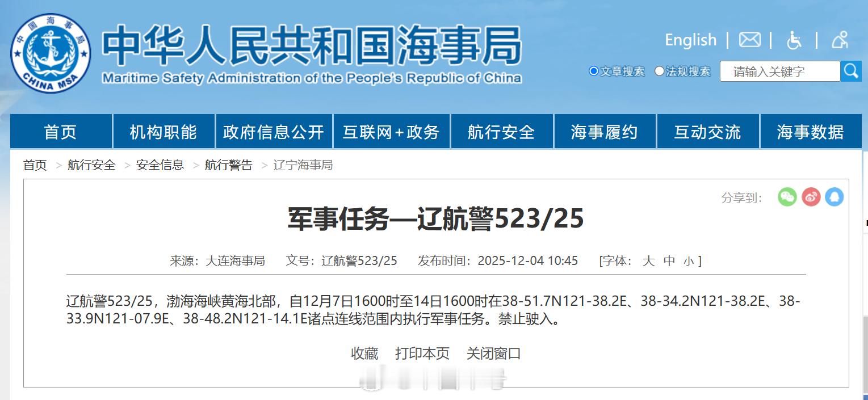Open the accessibility wheelchair icon
Image resolution: width=868 pixels, height=400 pixels.
794,40
